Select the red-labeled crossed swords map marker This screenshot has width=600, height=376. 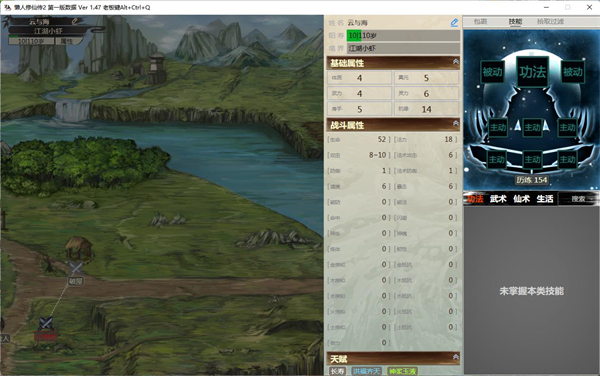coord(46,324)
